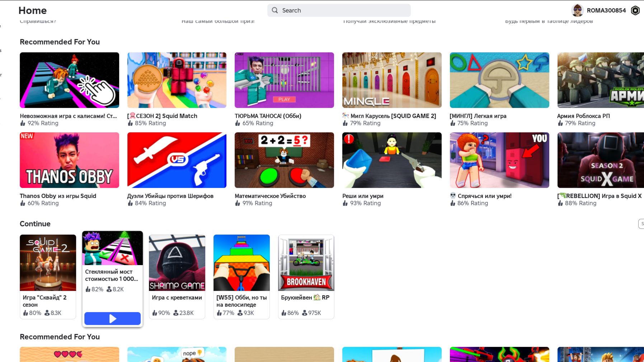644x362 pixels.
Task: Open the nope speech-bubble thumbnail in bottom row
Action: (177, 354)
